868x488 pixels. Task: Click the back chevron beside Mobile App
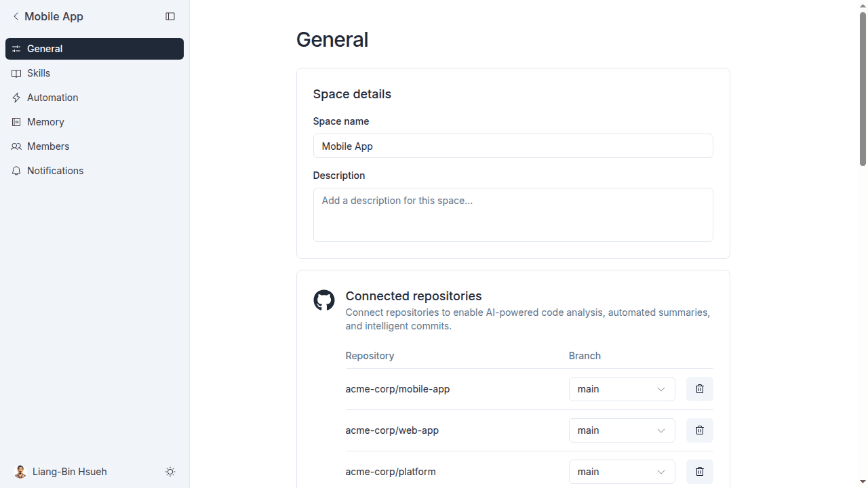pyautogui.click(x=16, y=16)
